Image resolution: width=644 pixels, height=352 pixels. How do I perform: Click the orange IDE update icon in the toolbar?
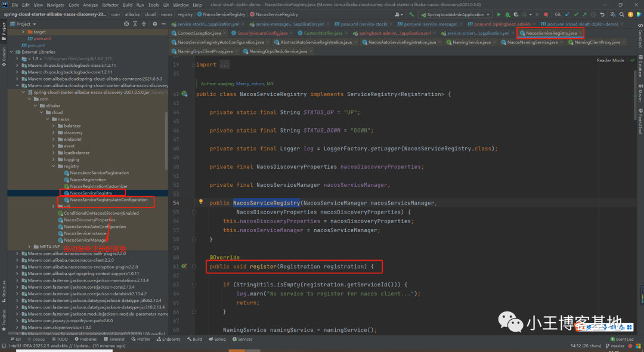coord(630,14)
